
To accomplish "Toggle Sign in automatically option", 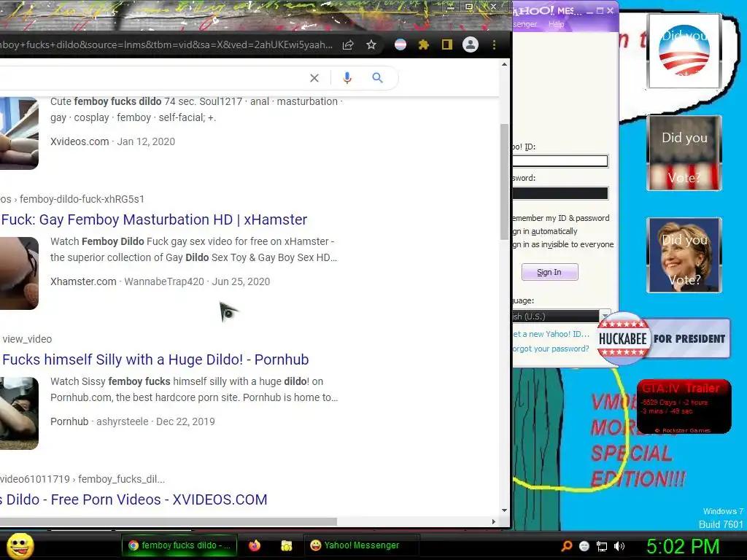I will tap(545, 231).
